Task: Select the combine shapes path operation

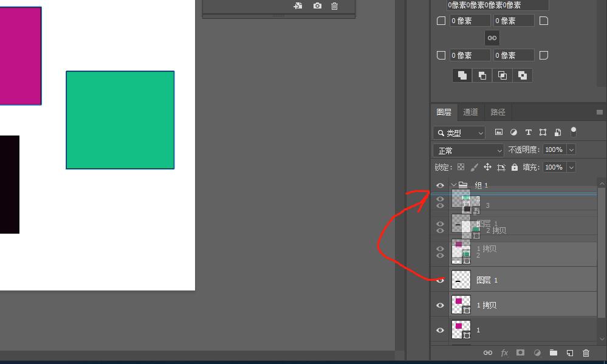Action: pyautogui.click(x=462, y=75)
